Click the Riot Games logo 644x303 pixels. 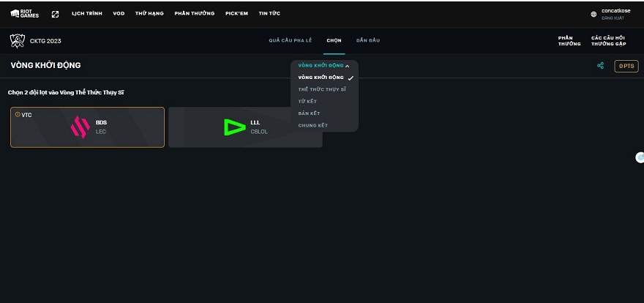coord(20,14)
